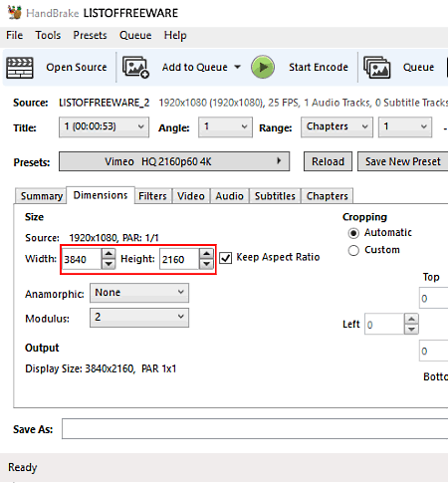Decrease Left crop with the down arrow

coord(411,330)
